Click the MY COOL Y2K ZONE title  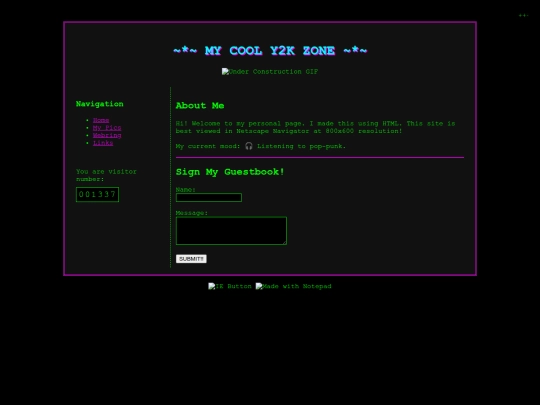[x=270, y=51]
